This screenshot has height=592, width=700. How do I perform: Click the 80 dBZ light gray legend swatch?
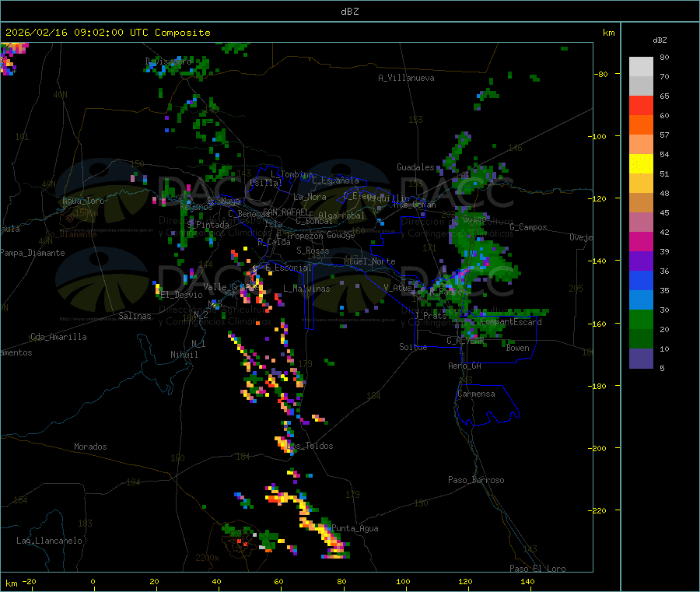click(x=641, y=67)
